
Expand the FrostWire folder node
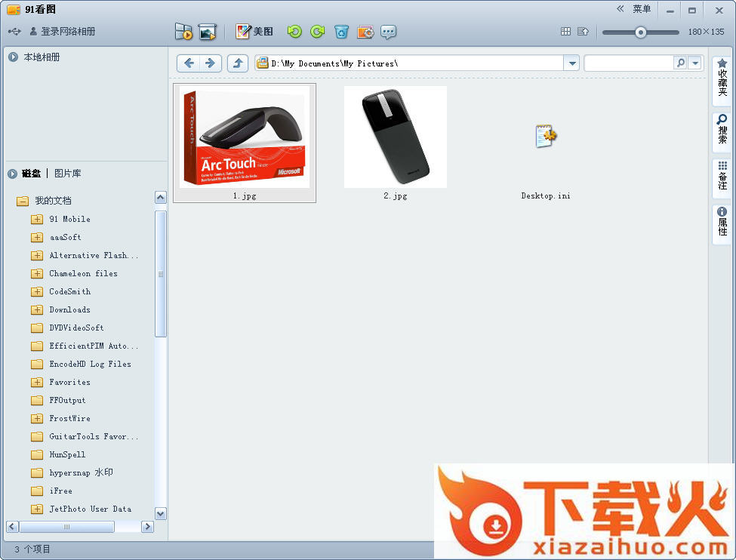37,419
